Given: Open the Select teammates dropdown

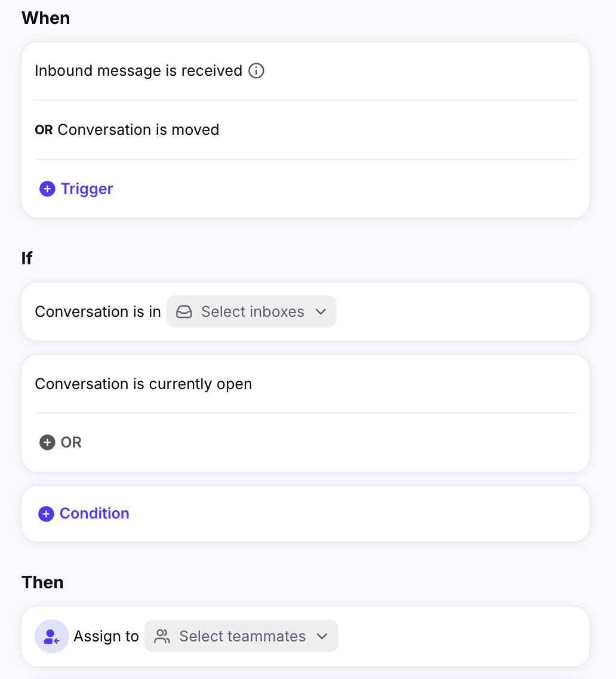Looking at the screenshot, I should click(242, 637).
